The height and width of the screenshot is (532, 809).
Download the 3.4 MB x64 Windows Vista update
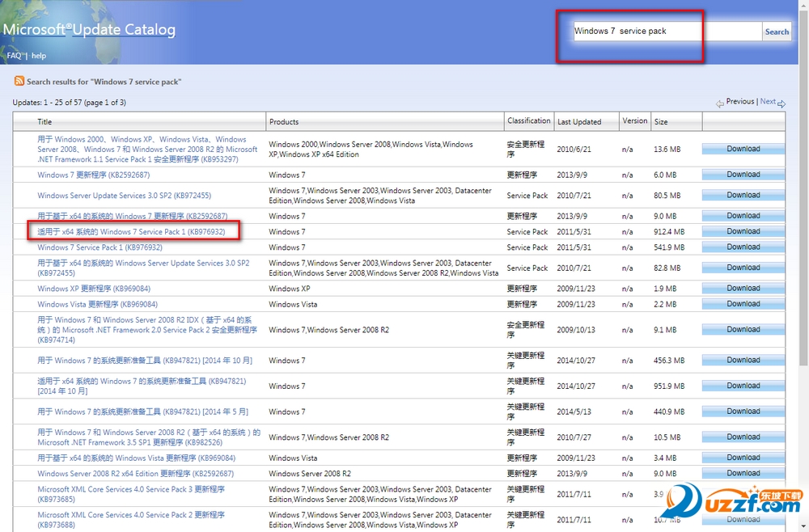pos(743,458)
